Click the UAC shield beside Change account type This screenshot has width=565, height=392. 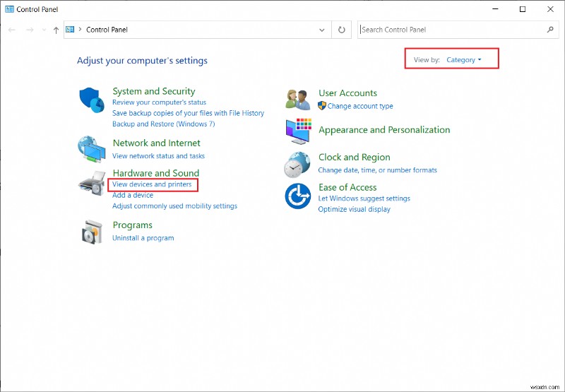pos(322,105)
